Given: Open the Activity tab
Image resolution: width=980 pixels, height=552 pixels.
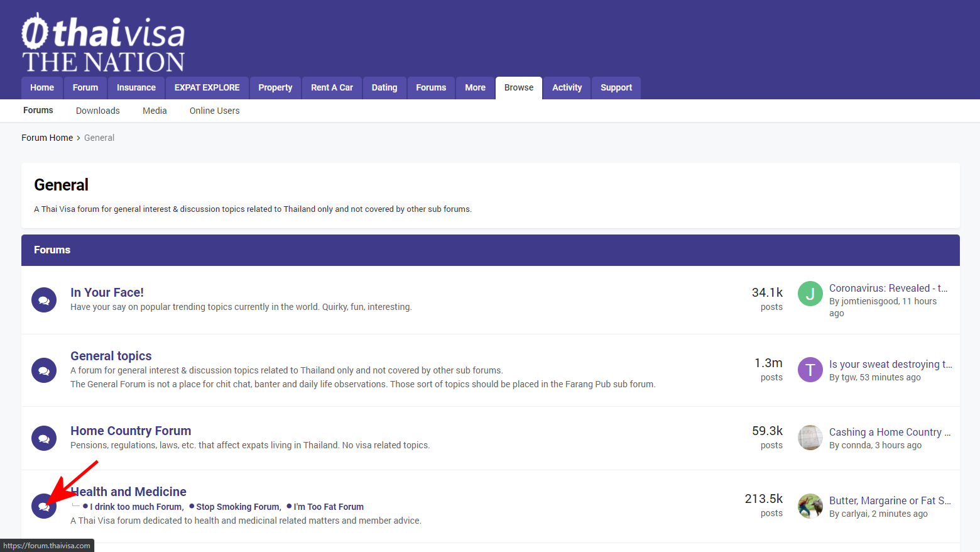Looking at the screenshot, I should (x=567, y=88).
